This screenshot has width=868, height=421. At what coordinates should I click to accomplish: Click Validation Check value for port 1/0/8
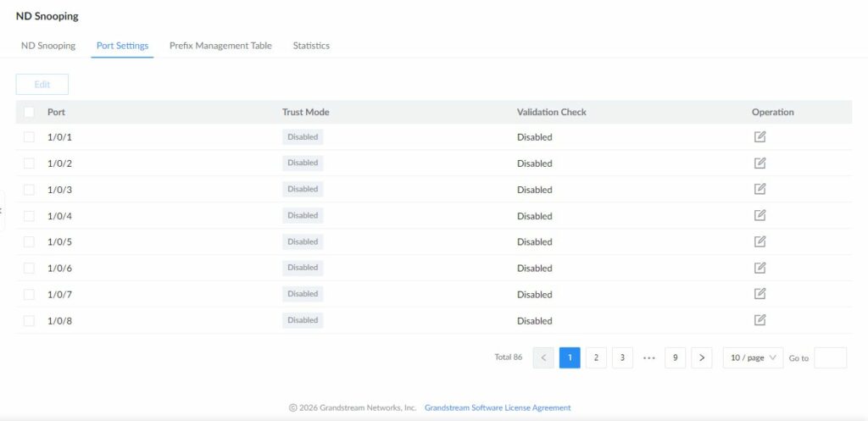pos(535,321)
